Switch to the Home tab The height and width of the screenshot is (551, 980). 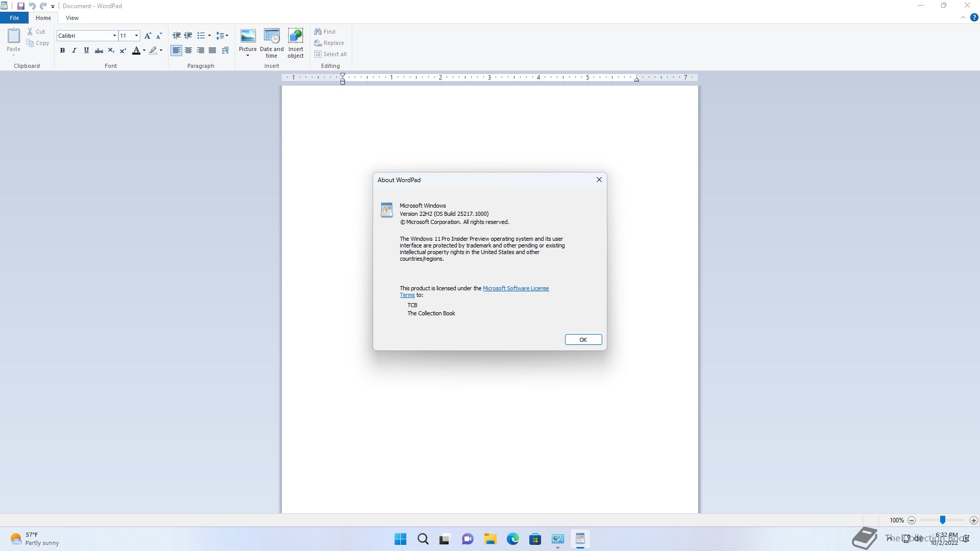[43, 18]
